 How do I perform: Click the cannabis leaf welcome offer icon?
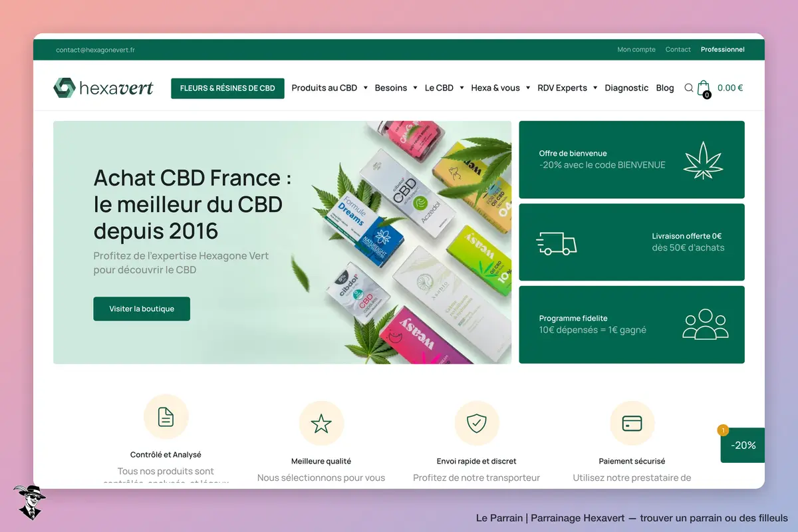tap(704, 160)
